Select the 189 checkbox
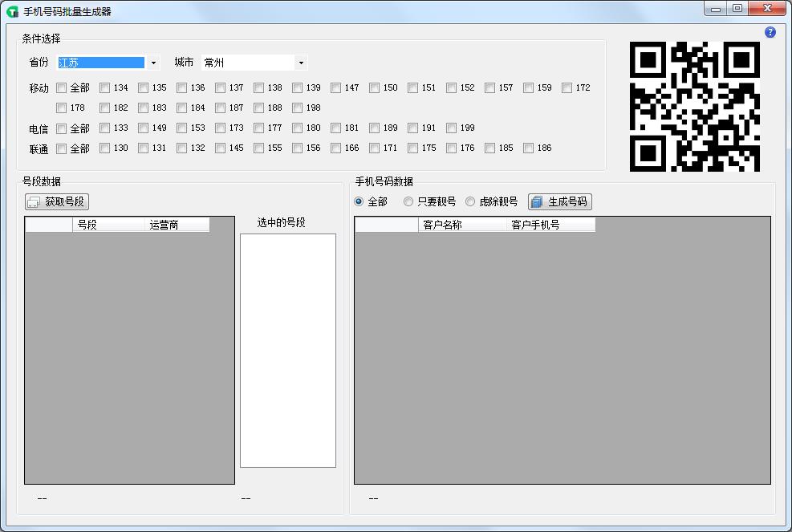This screenshot has width=792, height=532. click(x=374, y=128)
